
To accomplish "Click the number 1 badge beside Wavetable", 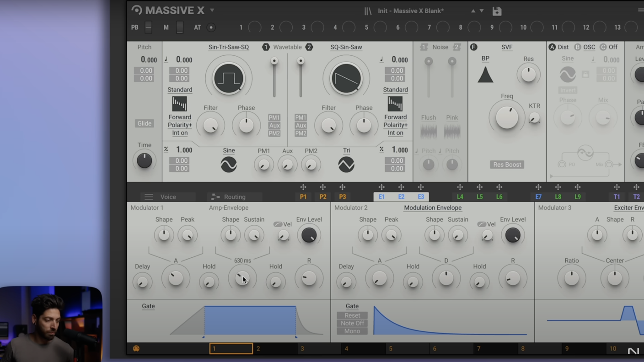I will coord(266,47).
